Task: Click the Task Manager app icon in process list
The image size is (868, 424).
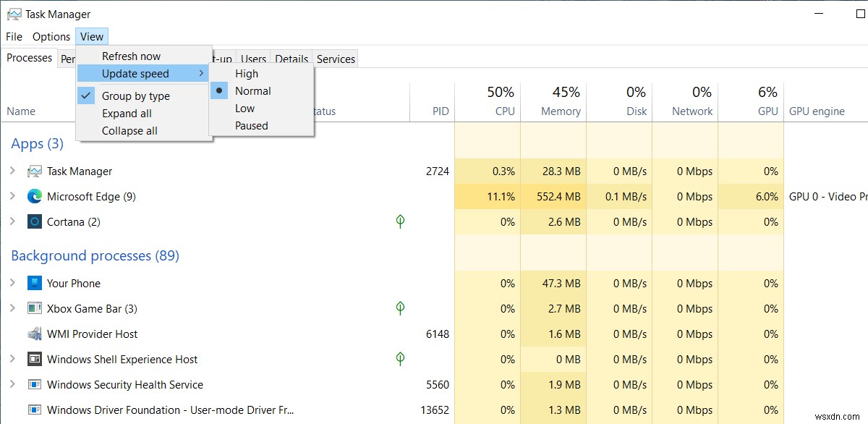Action: pos(33,171)
